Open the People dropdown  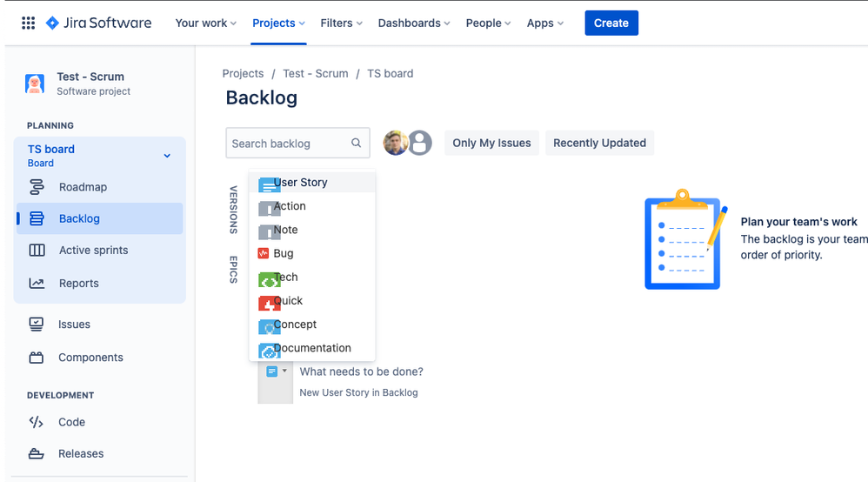pyautogui.click(x=488, y=23)
